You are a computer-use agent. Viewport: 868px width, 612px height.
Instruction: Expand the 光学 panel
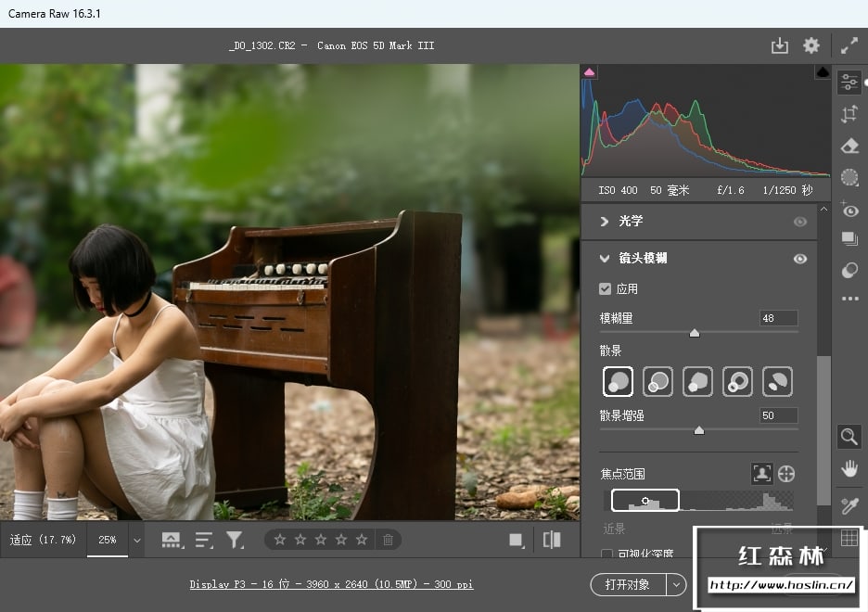click(x=605, y=222)
